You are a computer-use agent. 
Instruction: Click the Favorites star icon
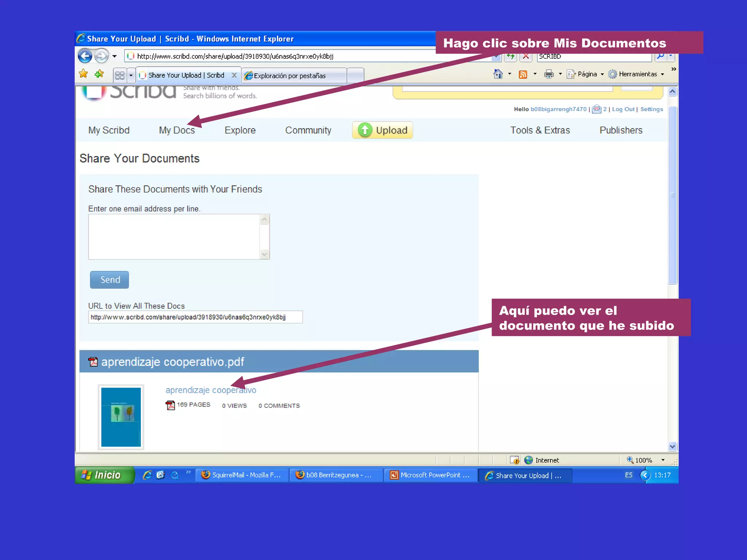click(84, 74)
